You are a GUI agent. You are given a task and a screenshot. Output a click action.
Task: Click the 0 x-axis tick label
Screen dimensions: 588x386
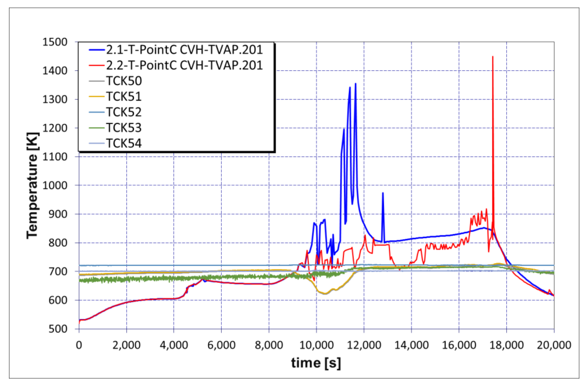pos(79,345)
